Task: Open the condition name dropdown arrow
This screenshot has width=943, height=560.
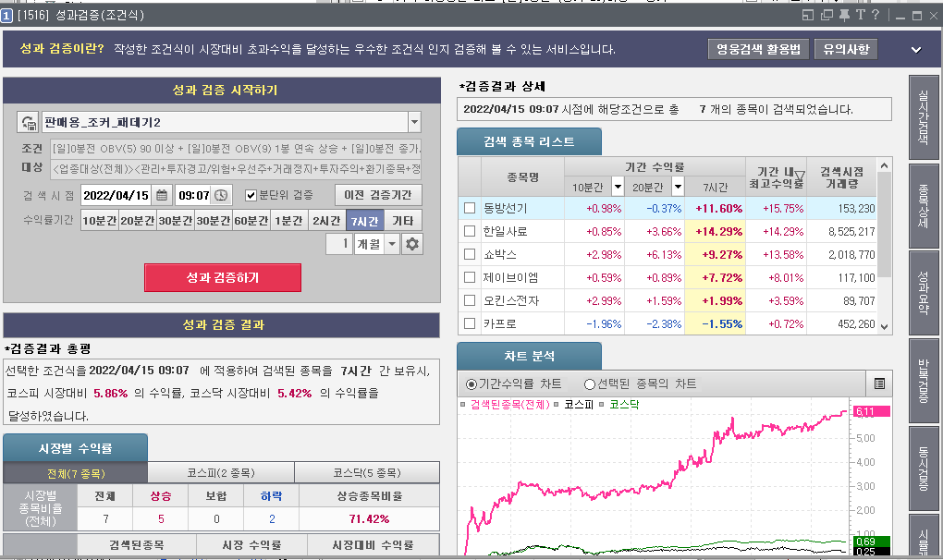Action: tap(414, 123)
